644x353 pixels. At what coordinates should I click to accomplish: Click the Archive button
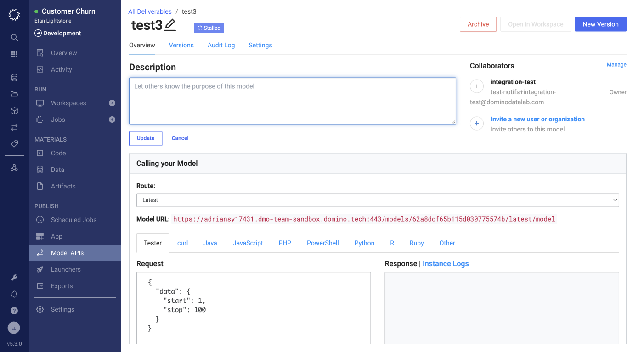478,24
